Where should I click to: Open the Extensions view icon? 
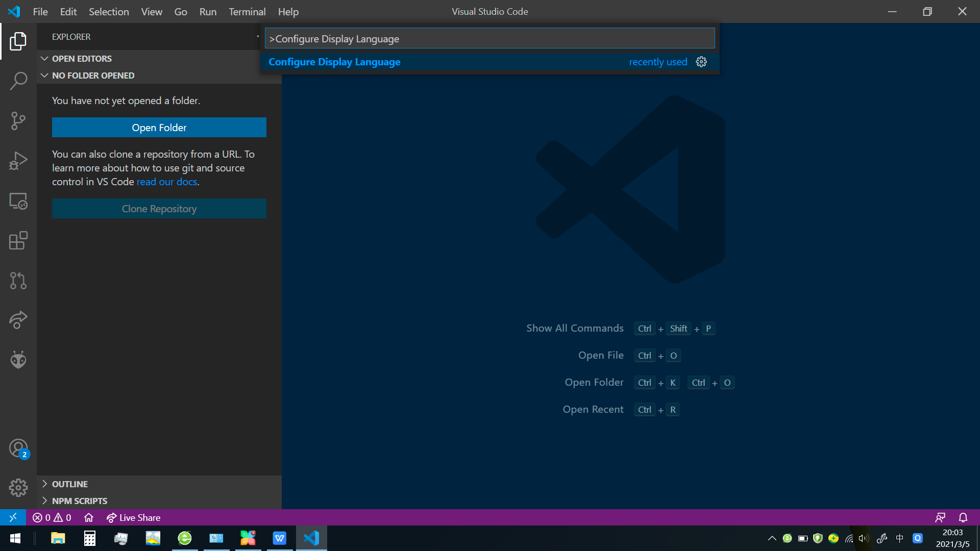pyautogui.click(x=18, y=240)
